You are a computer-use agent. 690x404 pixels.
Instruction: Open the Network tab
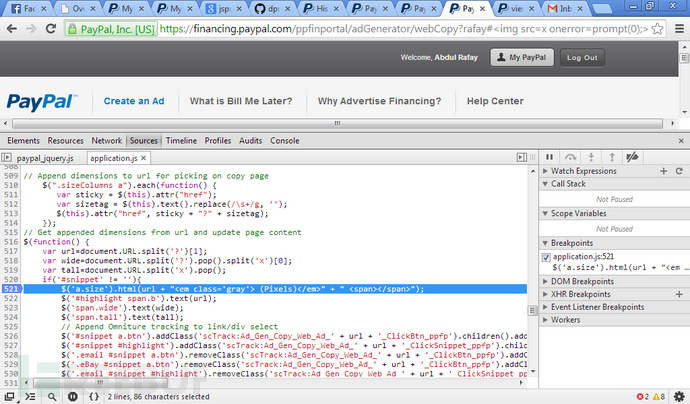(106, 141)
